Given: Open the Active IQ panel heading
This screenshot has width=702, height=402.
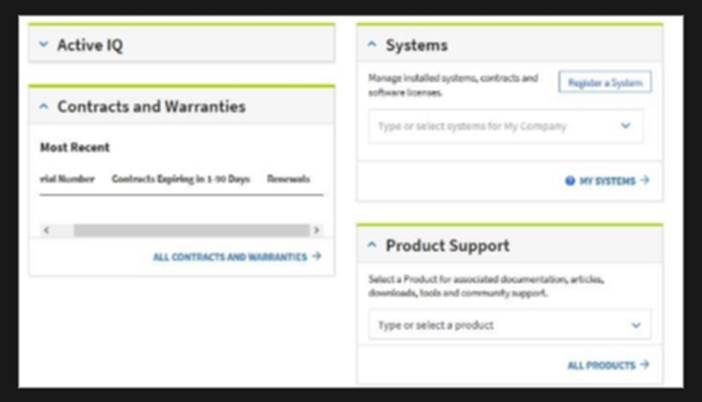Looking at the screenshot, I should click(90, 45).
